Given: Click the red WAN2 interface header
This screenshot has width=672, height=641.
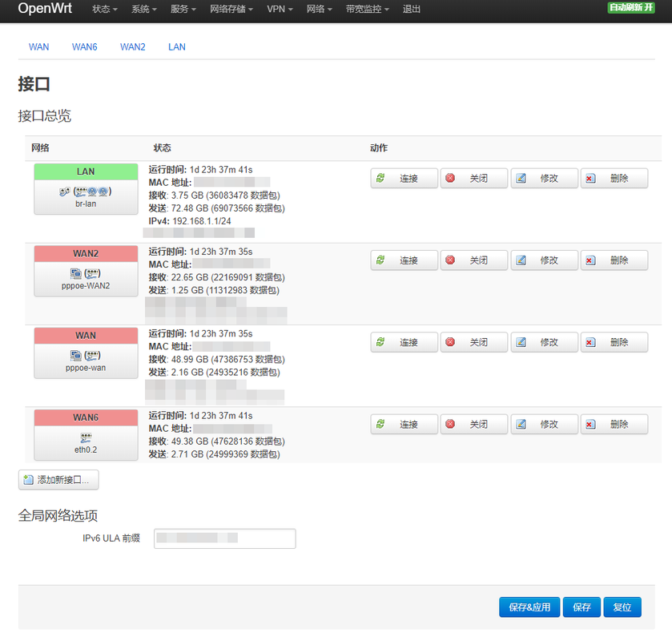Looking at the screenshot, I should (86, 253).
